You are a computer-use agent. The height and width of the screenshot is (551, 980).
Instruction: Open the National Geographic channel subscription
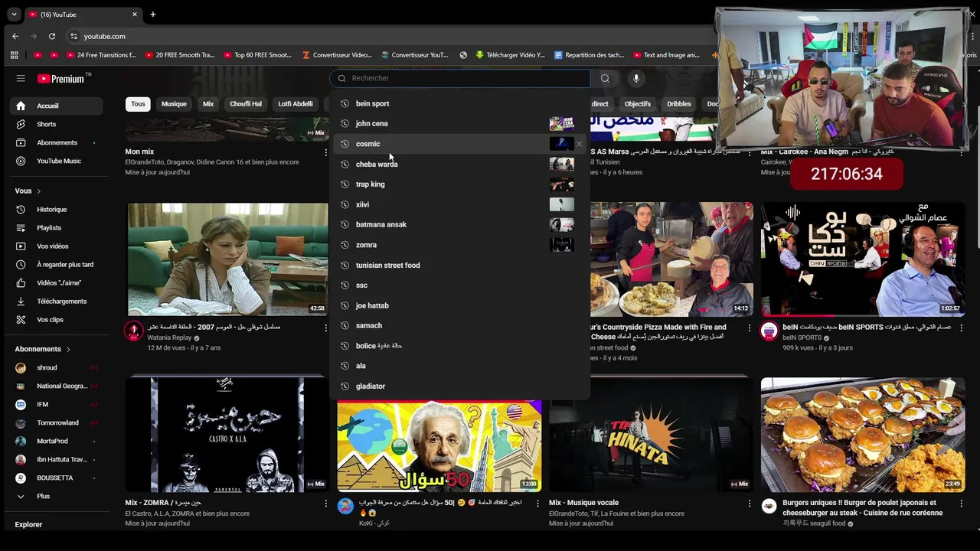pyautogui.click(x=57, y=386)
